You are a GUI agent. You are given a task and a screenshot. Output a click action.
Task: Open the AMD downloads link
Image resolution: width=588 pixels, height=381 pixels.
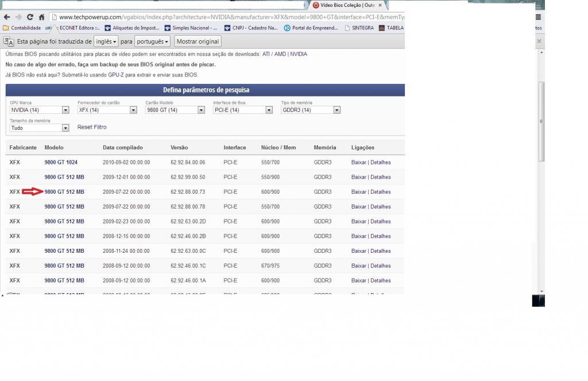click(x=280, y=54)
